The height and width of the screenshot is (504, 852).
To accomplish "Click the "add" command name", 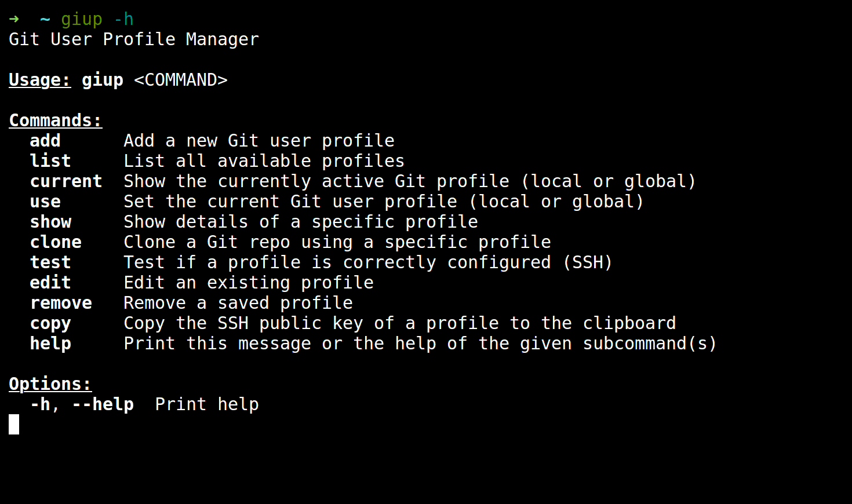I will (45, 141).
